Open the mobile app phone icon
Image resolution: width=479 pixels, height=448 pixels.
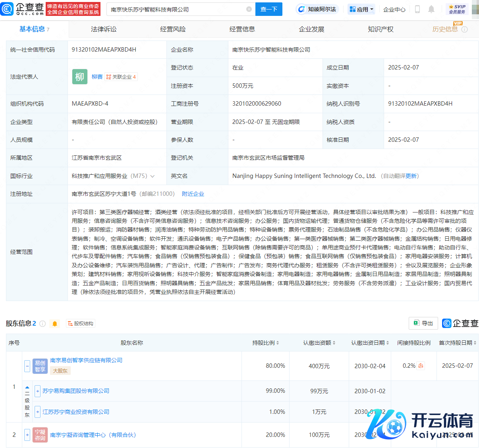pyautogui.click(x=417, y=9)
